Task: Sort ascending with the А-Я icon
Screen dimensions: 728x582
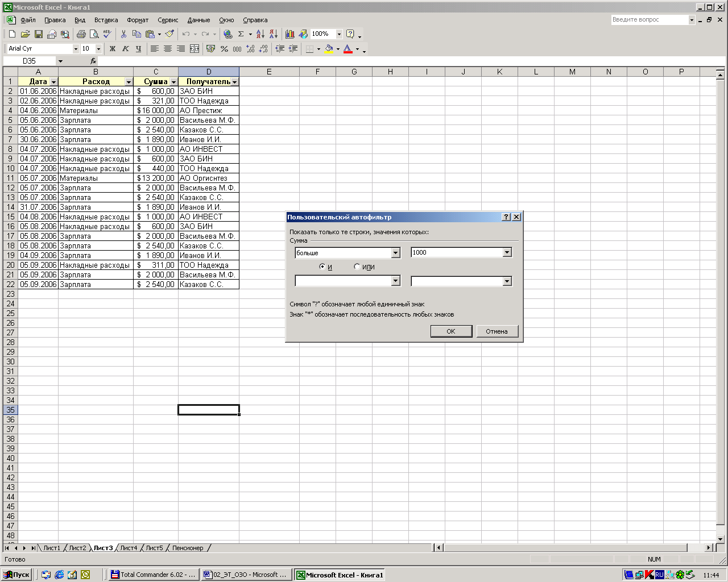Action: [x=260, y=34]
